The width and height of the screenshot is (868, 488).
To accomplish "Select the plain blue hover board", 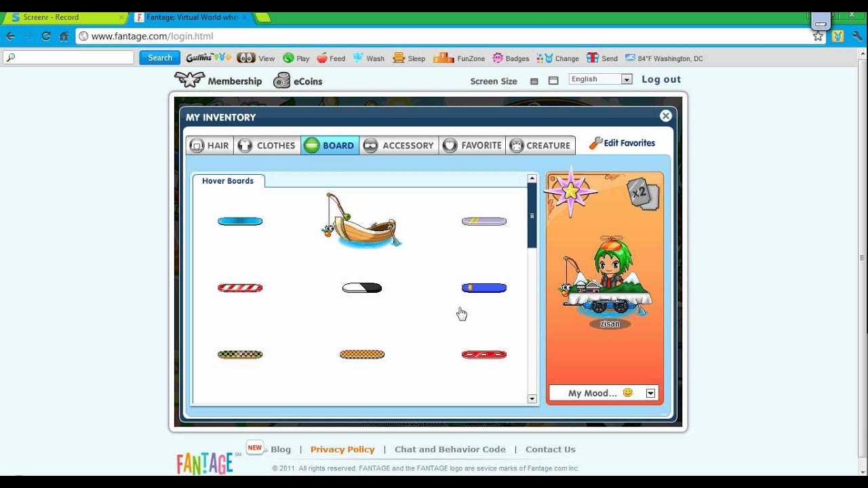I will 240,221.
